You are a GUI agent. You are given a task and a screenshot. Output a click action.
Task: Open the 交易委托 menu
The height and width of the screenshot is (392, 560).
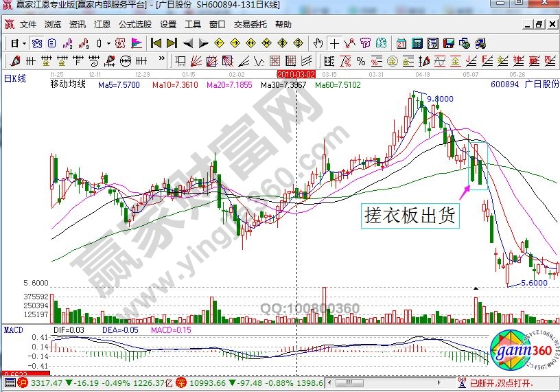251,24
